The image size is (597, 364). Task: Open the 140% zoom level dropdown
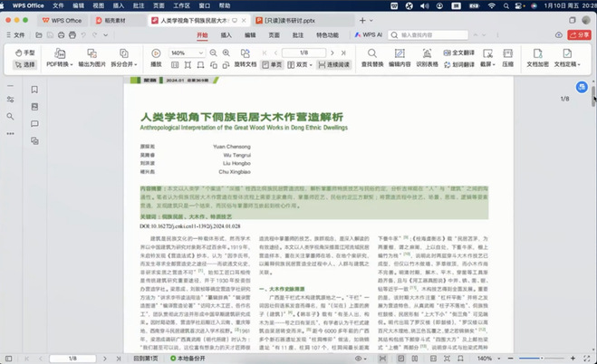pos(188,53)
